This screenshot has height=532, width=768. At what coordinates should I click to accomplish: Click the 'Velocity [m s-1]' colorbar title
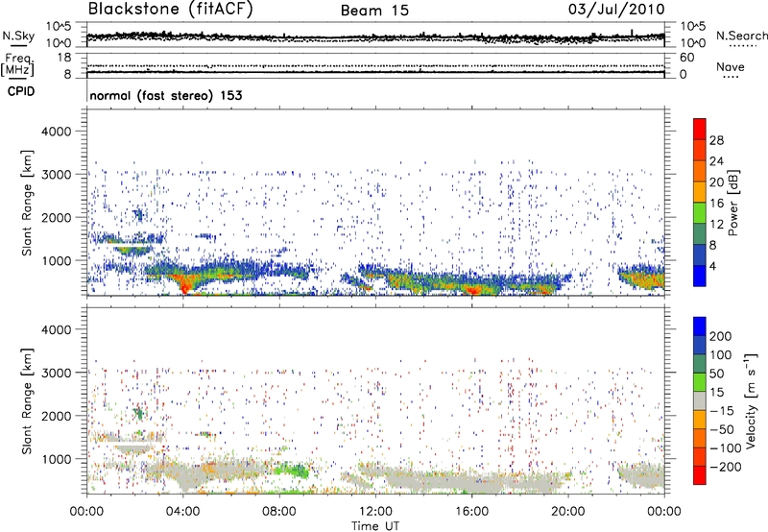point(751,400)
